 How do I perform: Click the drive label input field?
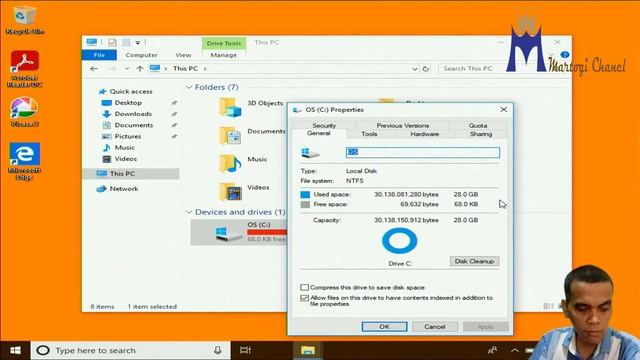(x=423, y=152)
